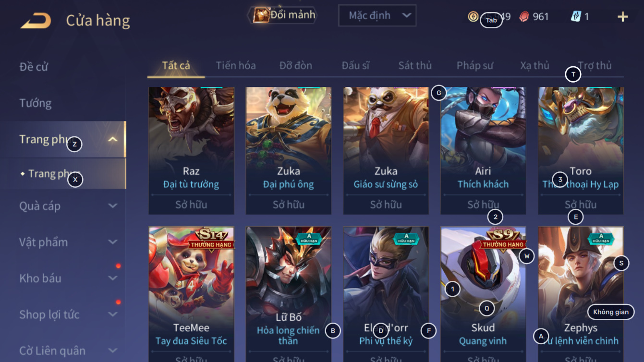Open the Tướng sidebar menu
Screen dimensions: 644x362
pyautogui.click(x=35, y=103)
